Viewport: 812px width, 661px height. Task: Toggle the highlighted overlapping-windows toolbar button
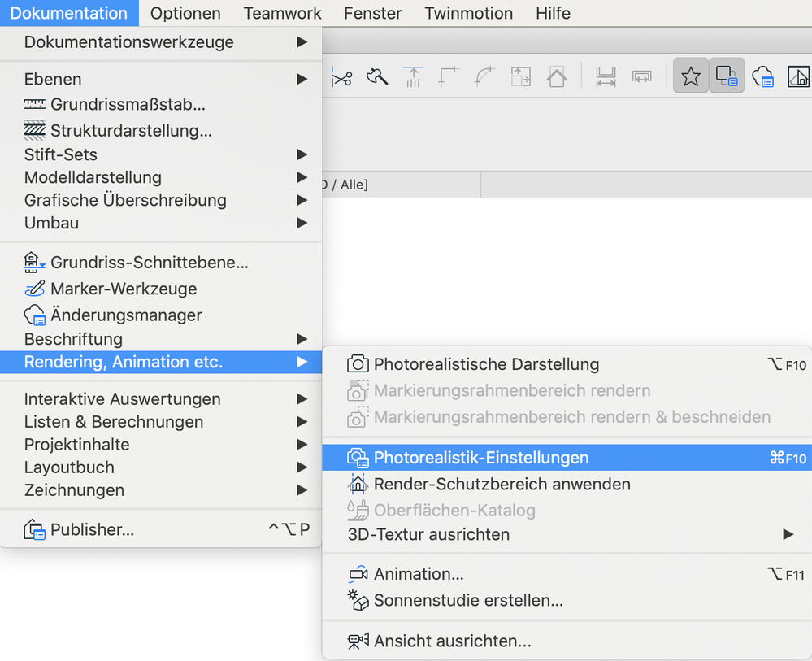[x=727, y=77]
